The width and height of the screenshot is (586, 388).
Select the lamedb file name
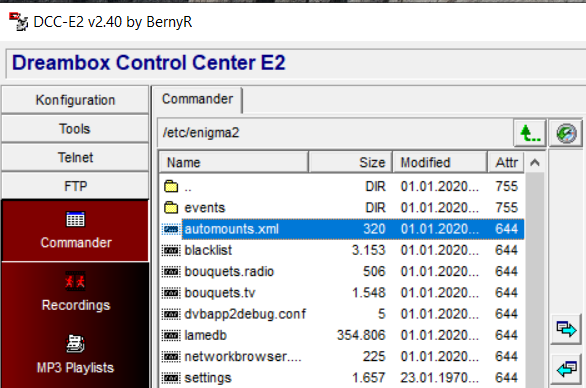tap(206, 335)
